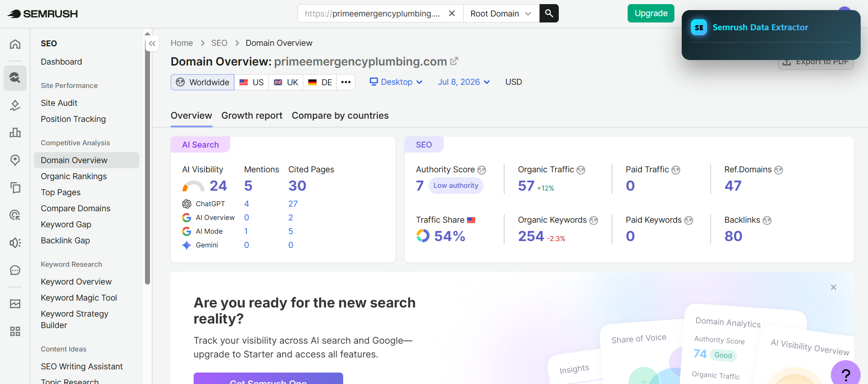The height and width of the screenshot is (384, 868).
Task: Click the Ref.Domains value 47
Action: pos(733,186)
